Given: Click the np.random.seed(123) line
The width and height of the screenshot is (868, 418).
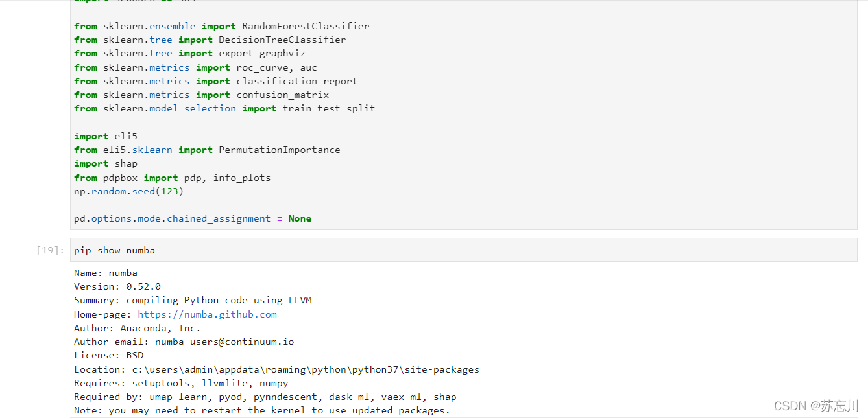Looking at the screenshot, I should 129,191.
